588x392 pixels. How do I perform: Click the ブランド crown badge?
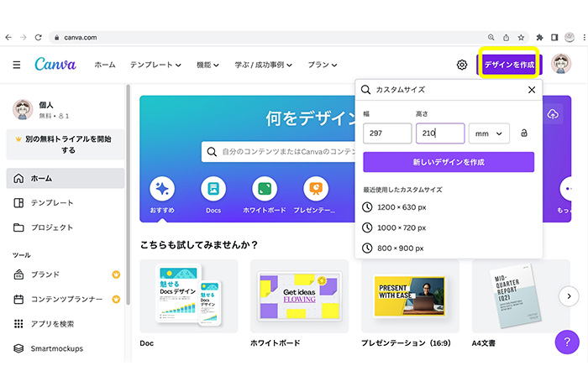pyautogui.click(x=116, y=274)
